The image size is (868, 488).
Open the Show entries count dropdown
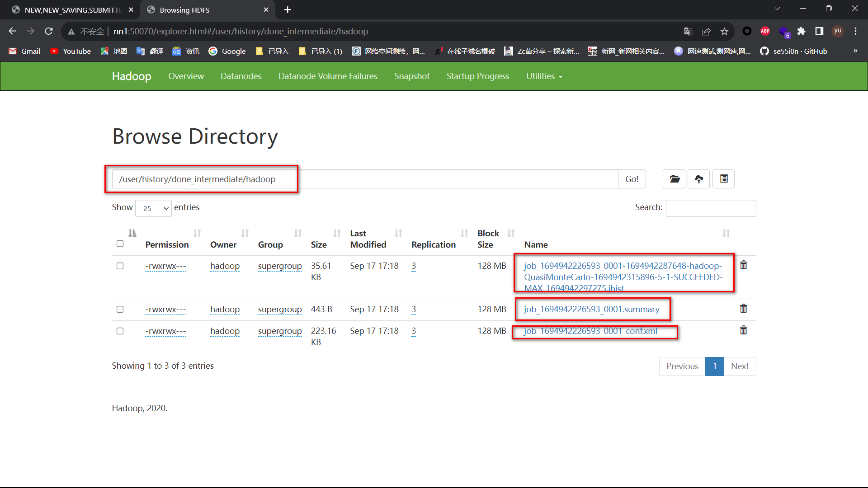(153, 208)
